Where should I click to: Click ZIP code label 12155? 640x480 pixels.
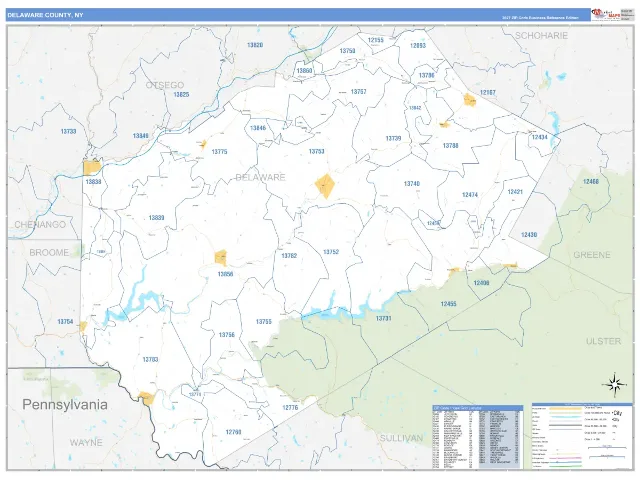point(376,40)
